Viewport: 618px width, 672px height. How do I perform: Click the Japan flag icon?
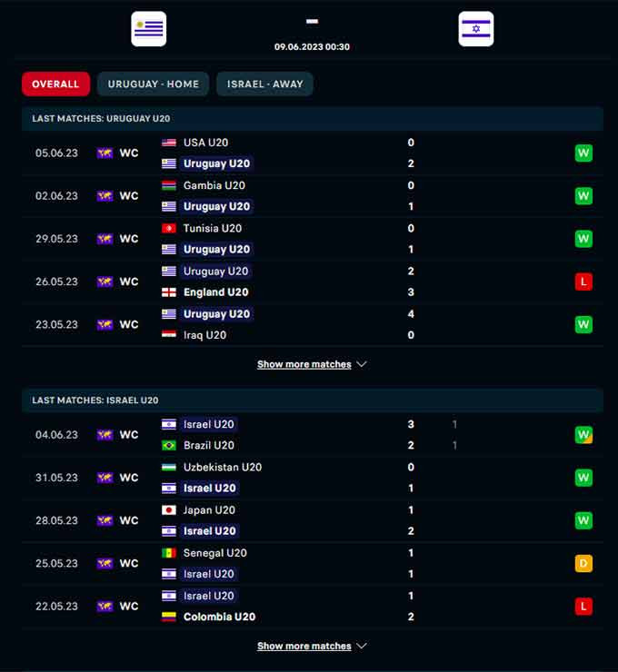click(x=169, y=510)
